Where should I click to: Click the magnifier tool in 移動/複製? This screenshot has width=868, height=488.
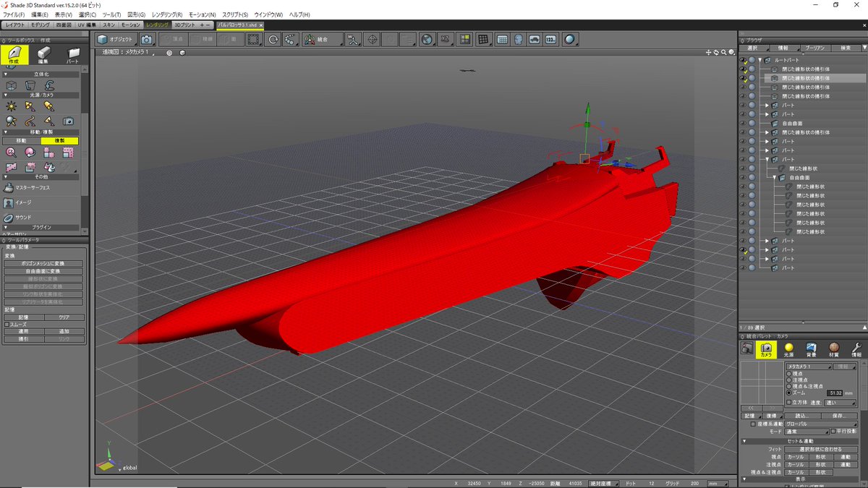click(x=11, y=153)
